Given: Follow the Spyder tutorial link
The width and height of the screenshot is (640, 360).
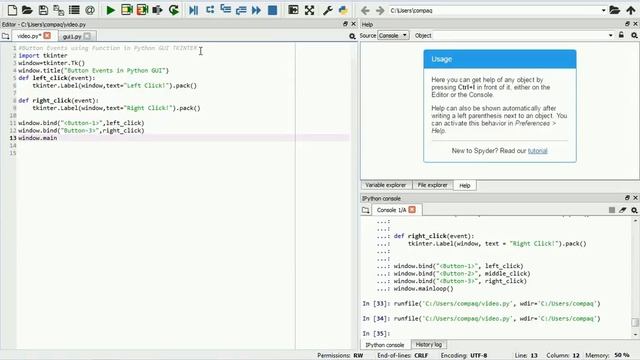Looking at the screenshot, I should click(538, 151).
